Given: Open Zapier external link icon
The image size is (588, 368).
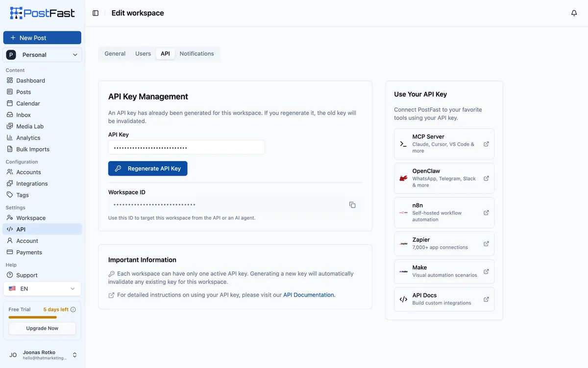Looking at the screenshot, I should point(486,244).
